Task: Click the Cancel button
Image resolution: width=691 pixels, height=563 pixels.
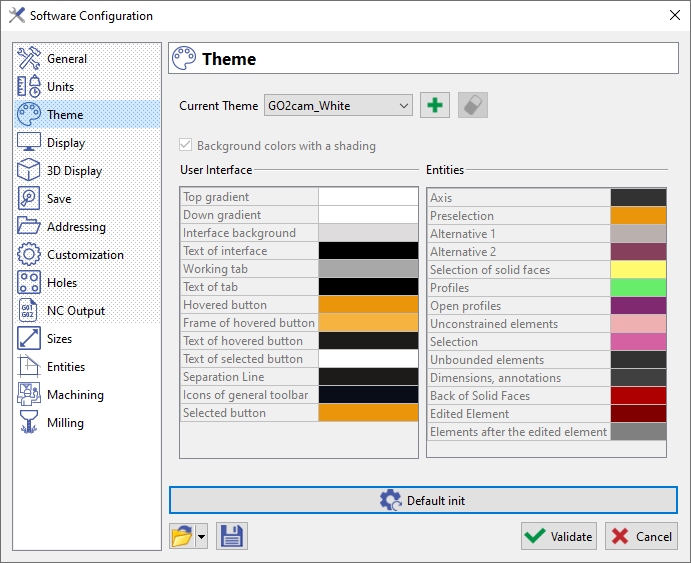Action: [641, 536]
